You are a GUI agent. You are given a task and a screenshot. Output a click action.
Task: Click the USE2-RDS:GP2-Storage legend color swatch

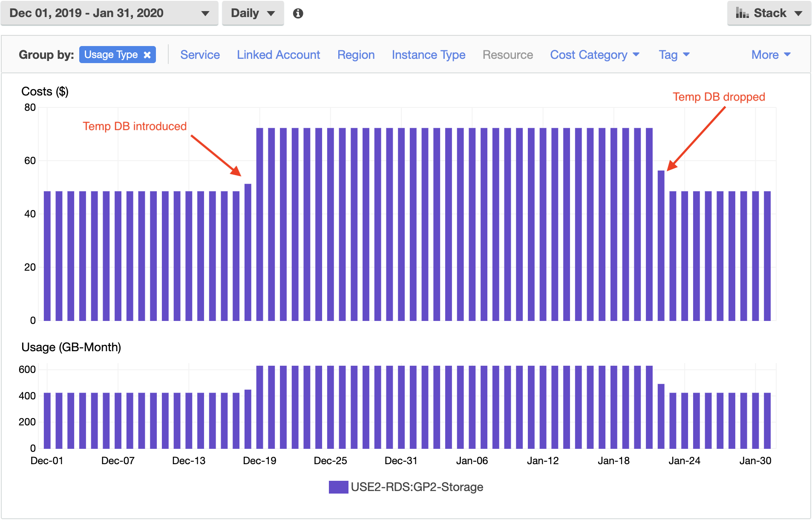338,487
